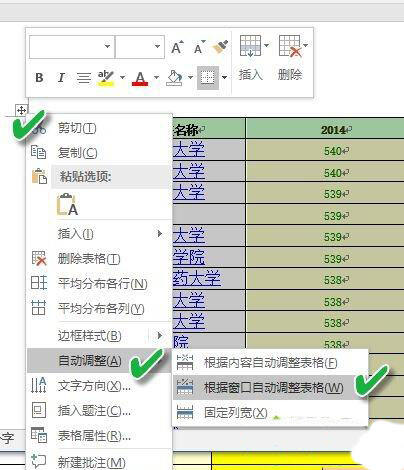Toggle Italic formatting in the mini toolbar

[x=61, y=78]
